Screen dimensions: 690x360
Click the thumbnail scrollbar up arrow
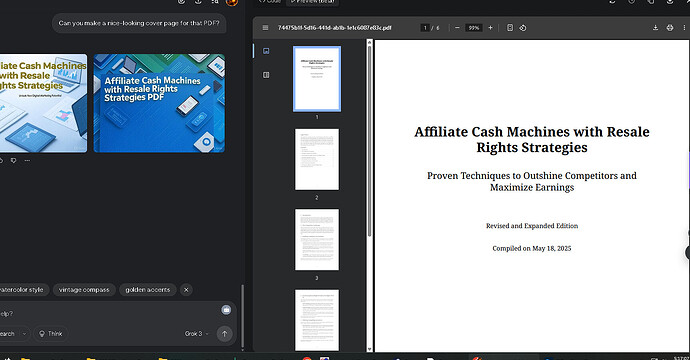click(370, 42)
